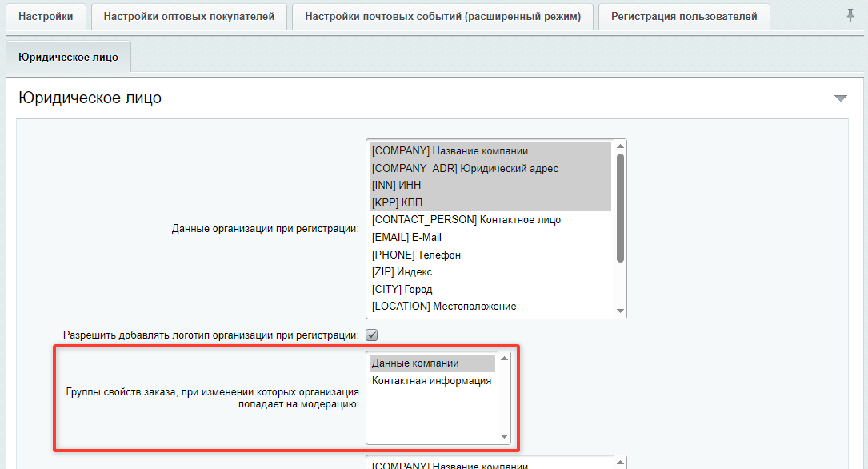The height and width of the screenshot is (469, 868).
Task: Switch to Настройки оптовых покупателей tab
Action: coord(189,17)
